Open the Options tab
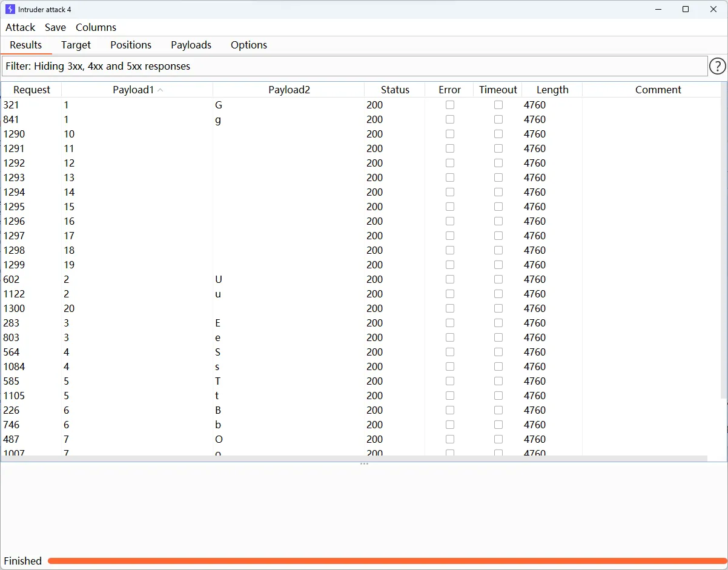The height and width of the screenshot is (570, 728). pyautogui.click(x=248, y=45)
